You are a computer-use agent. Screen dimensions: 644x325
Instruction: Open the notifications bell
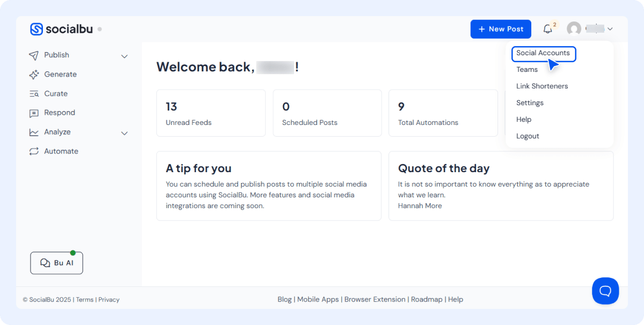pyautogui.click(x=547, y=28)
